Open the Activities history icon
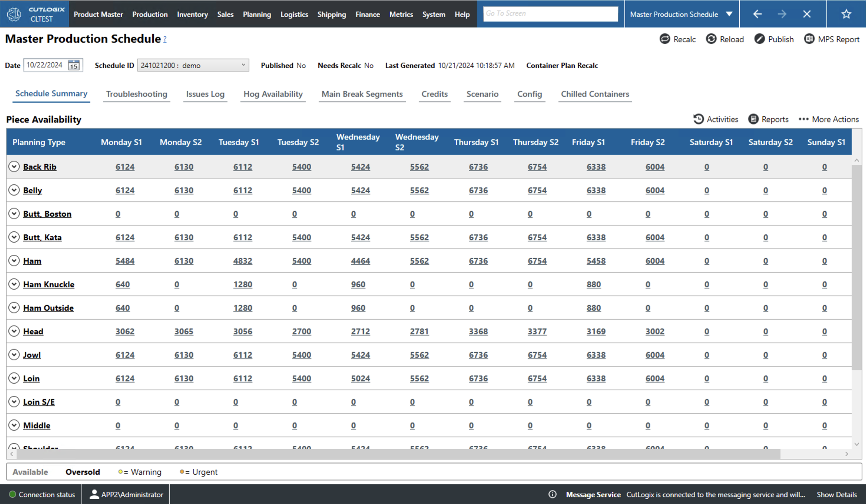Image resolution: width=866 pixels, height=504 pixels. point(698,119)
